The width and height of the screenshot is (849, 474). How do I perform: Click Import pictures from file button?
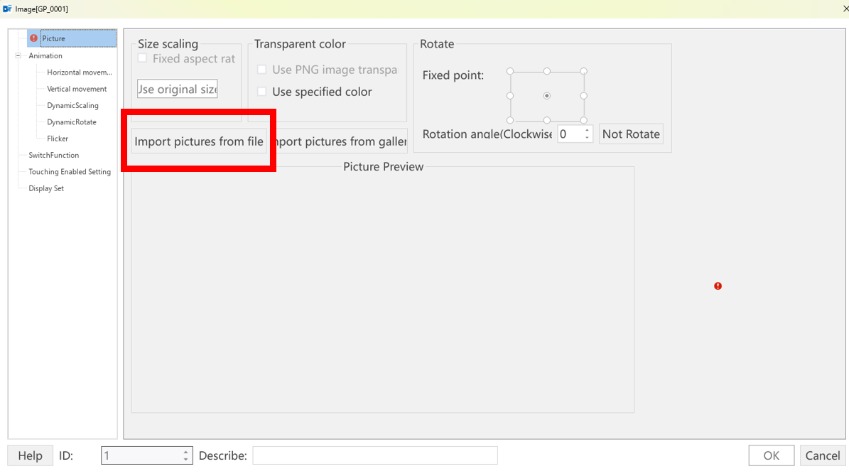pyautogui.click(x=199, y=141)
